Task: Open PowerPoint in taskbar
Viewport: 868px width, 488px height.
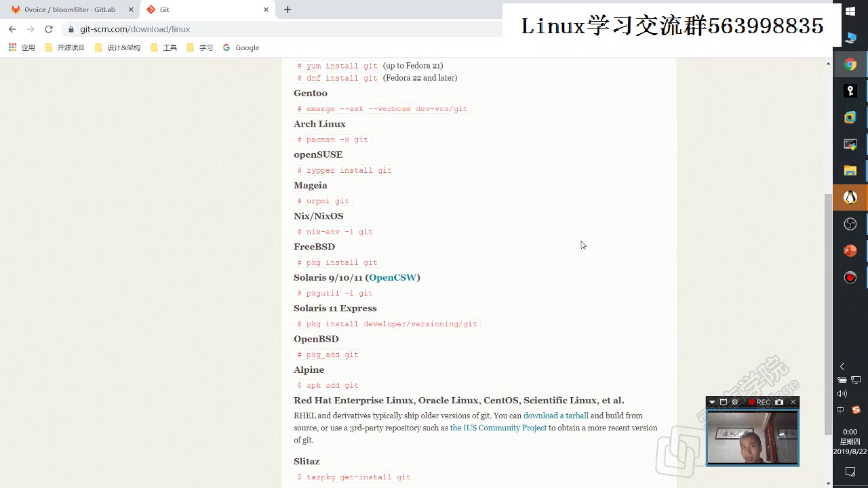Action: [x=850, y=251]
